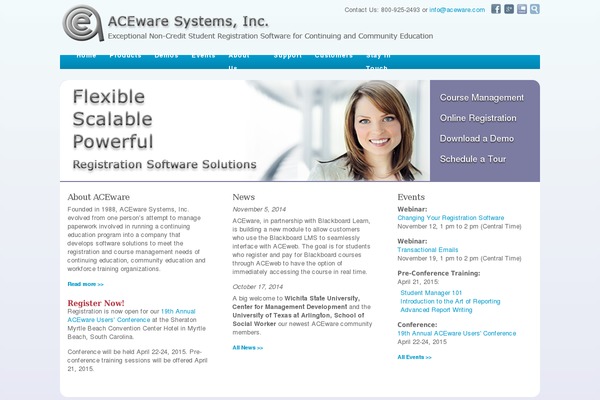This screenshot has width=600, height=400.
Task: Click the November 5, 2014 news date
Action: (259, 209)
